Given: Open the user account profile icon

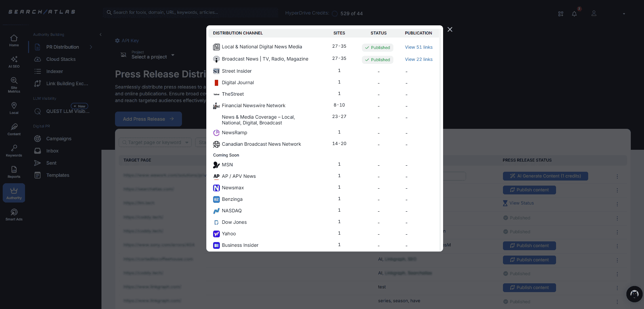Looking at the screenshot, I should (594, 14).
